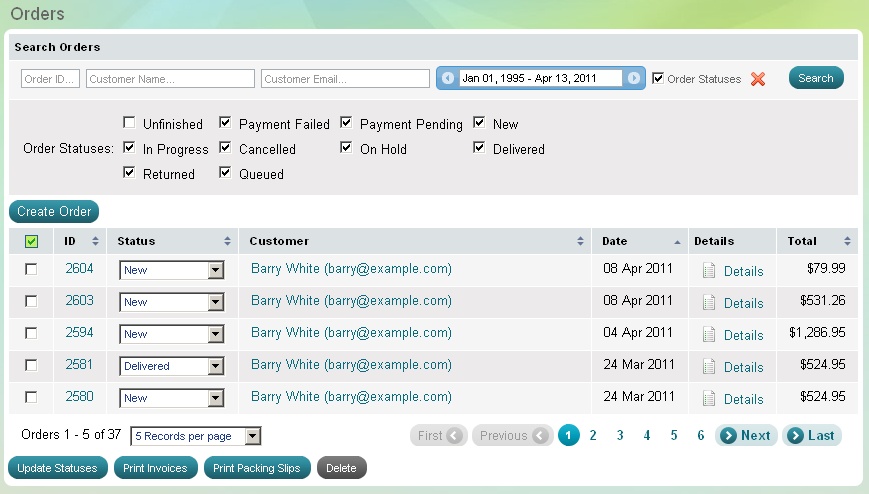The height and width of the screenshot is (494, 869).
Task: Click the details document icon for order 2581
Action: [709, 366]
